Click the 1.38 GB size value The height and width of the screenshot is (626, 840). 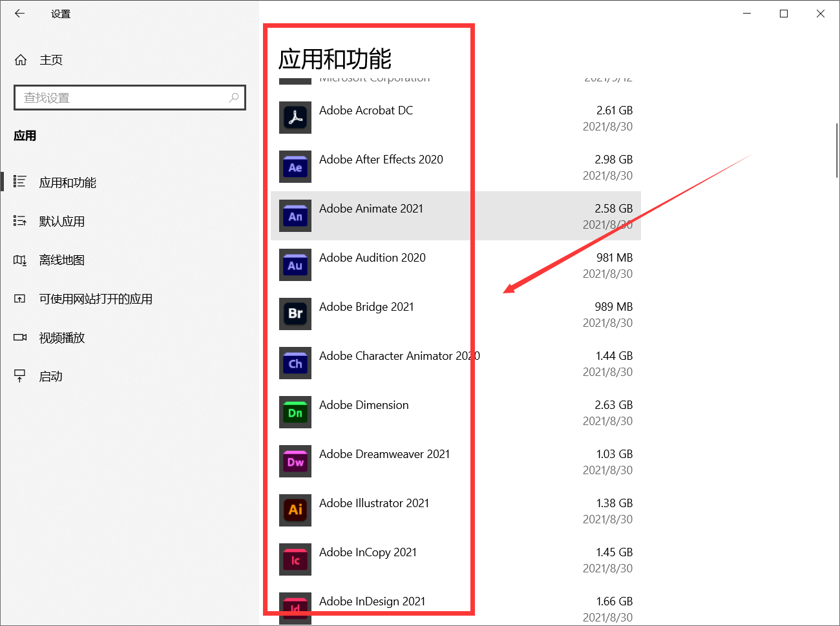click(x=614, y=503)
